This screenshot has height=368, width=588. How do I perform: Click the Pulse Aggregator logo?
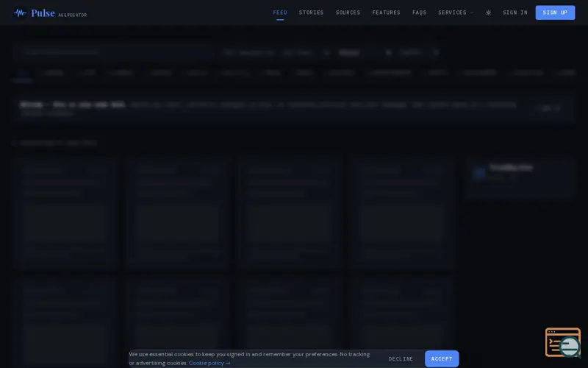[x=50, y=13]
